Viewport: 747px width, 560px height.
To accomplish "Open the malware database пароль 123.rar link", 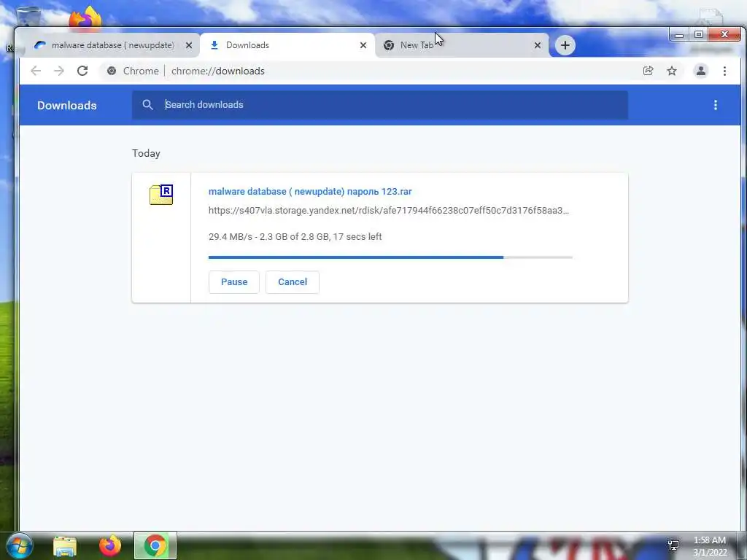I will coord(310,192).
